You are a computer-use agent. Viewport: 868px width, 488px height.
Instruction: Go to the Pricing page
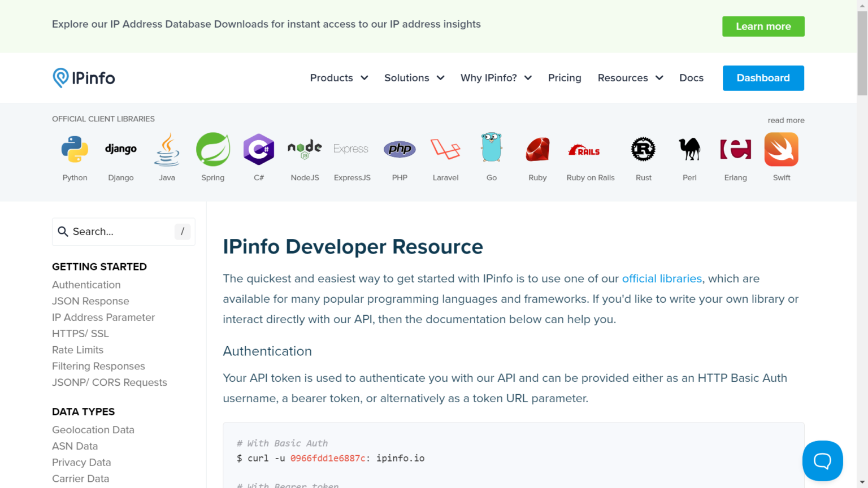coord(565,78)
